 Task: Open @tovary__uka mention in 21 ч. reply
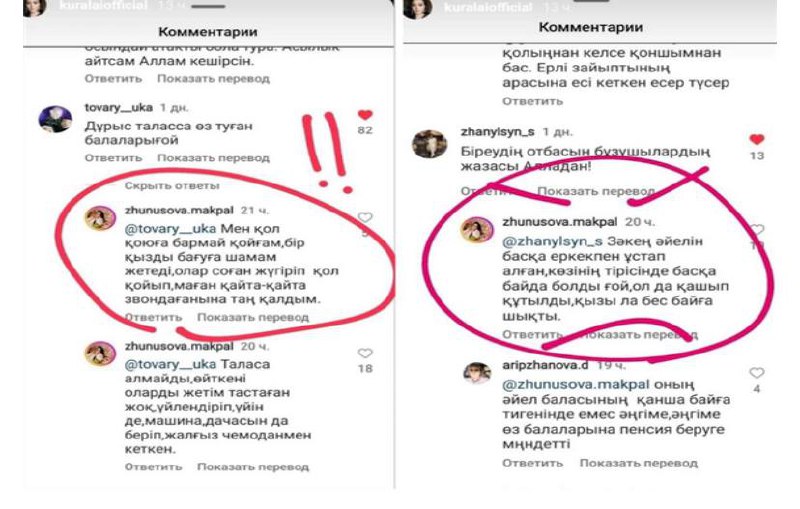point(170,229)
